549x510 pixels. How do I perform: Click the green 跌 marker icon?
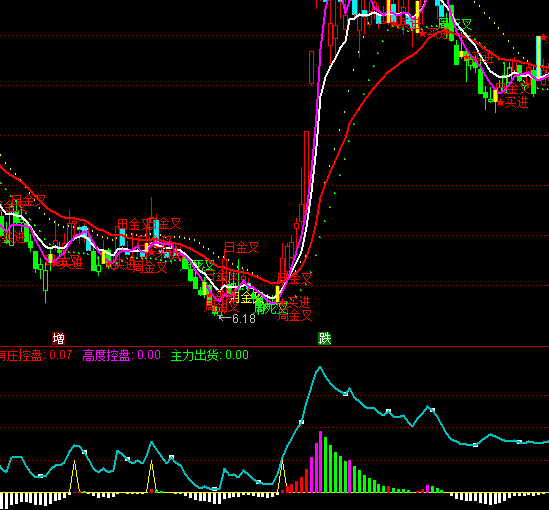tap(325, 338)
